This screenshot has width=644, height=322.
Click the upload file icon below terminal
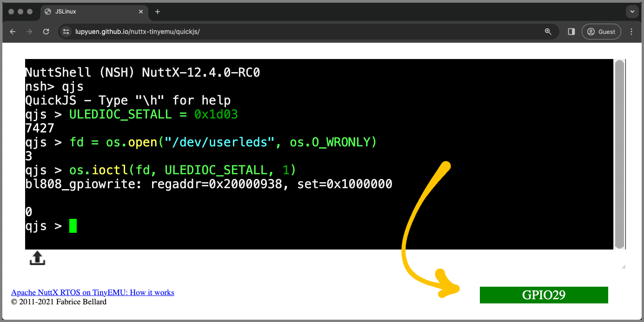pos(37,258)
